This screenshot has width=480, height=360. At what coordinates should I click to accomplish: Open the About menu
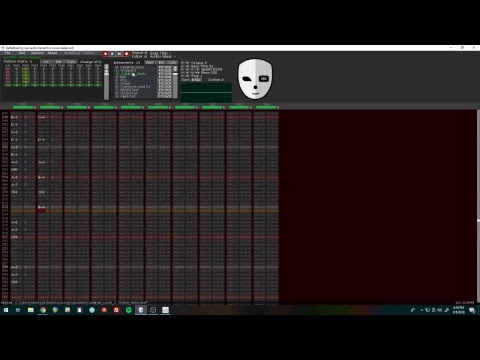52,53
